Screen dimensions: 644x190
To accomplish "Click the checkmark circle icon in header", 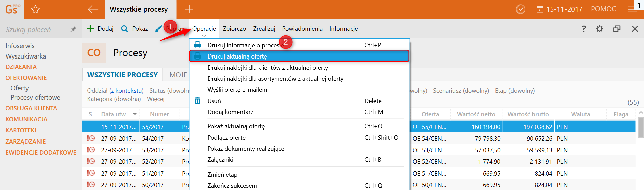I will tap(520, 9).
